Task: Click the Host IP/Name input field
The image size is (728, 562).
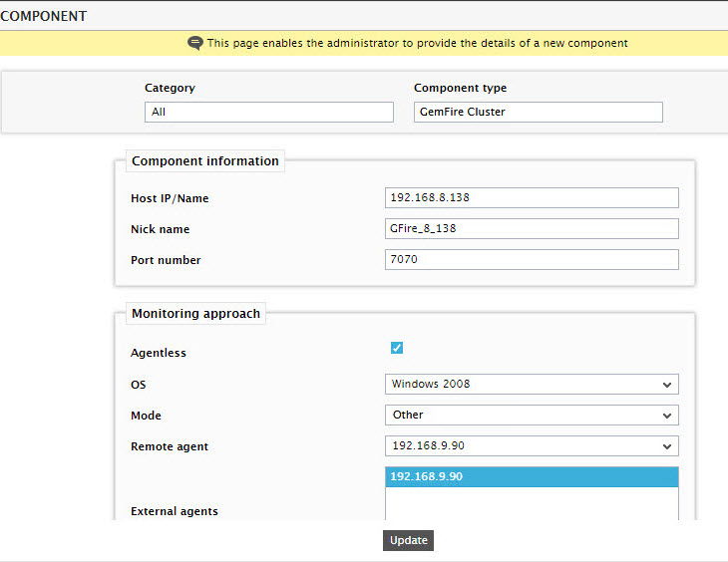Action: tap(532, 197)
